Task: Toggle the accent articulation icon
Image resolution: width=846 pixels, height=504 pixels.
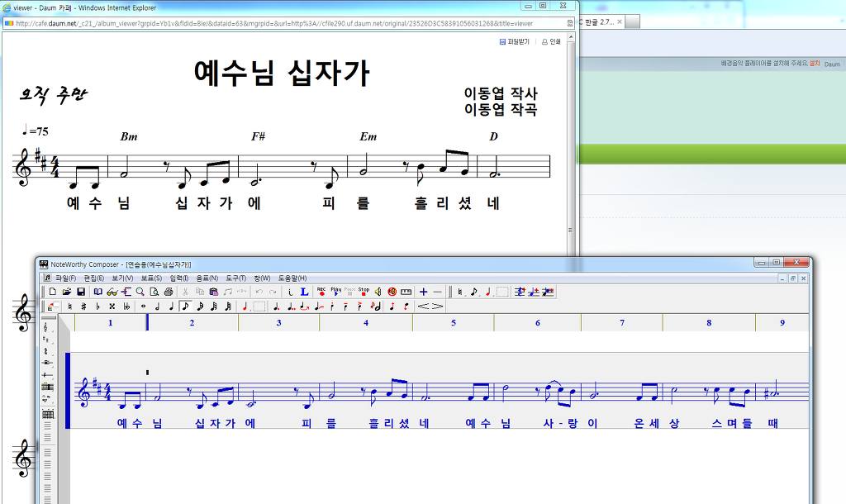Action: [360, 306]
